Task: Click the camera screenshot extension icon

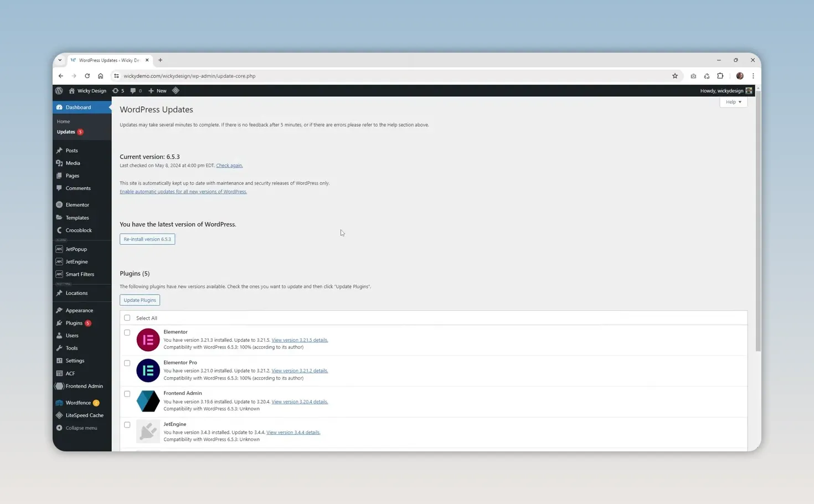Action: [x=693, y=76]
